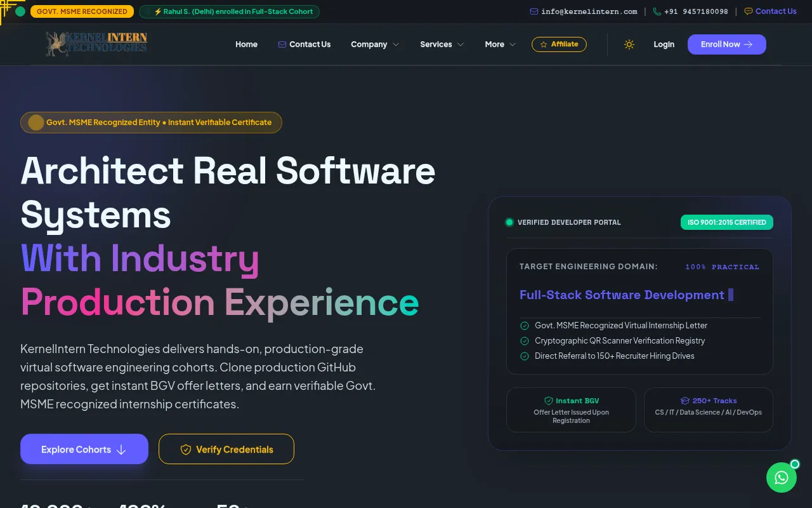Open the WhatsApp chat button
812x508 pixels.
click(782, 478)
